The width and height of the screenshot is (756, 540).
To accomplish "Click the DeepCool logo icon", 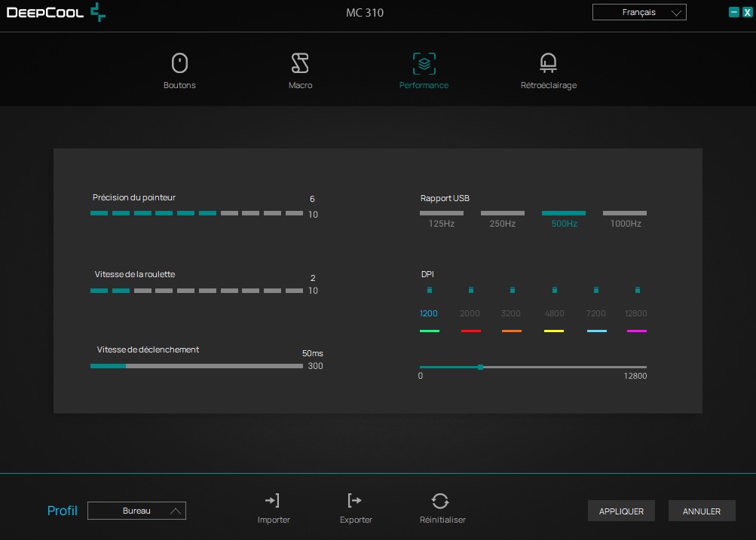I will point(98,12).
